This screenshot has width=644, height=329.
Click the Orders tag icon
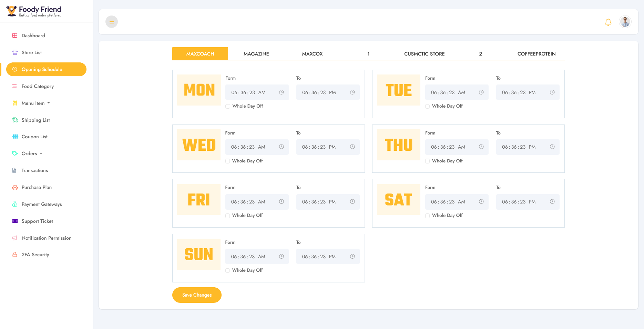click(15, 153)
